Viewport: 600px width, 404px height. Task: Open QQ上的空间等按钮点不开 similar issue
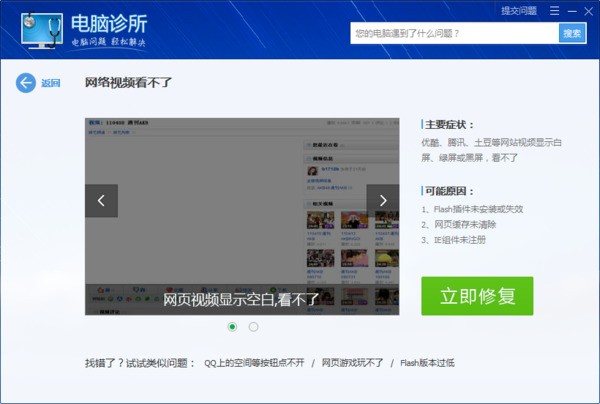coord(254,363)
